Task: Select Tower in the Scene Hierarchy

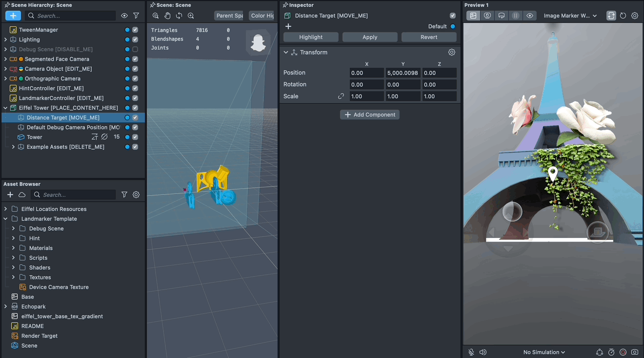Action: [x=34, y=137]
